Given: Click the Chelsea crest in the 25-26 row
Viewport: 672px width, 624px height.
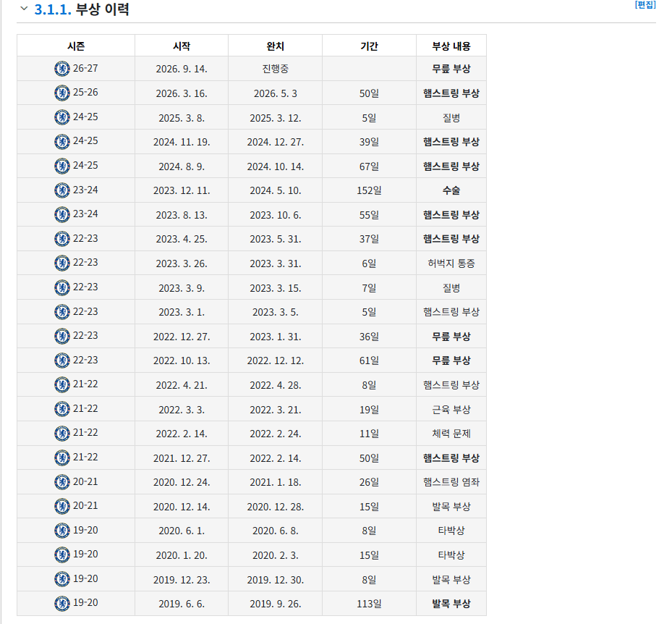Looking at the screenshot, I should click(62, 93).
